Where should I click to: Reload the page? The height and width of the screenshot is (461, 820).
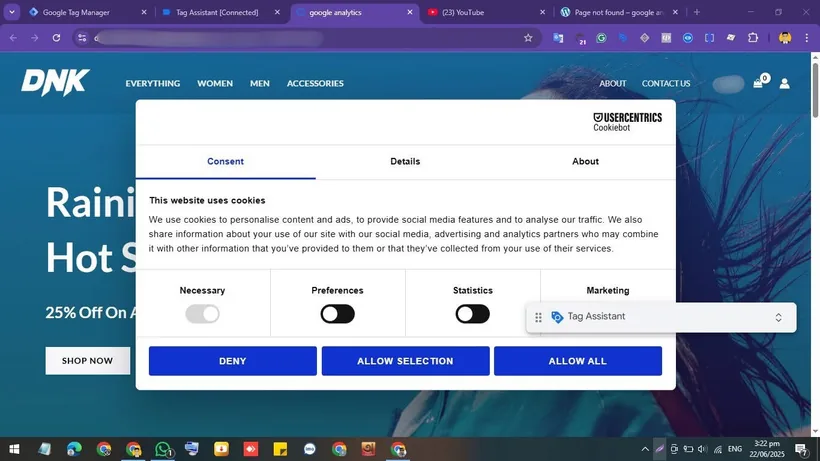coord(56,38)
